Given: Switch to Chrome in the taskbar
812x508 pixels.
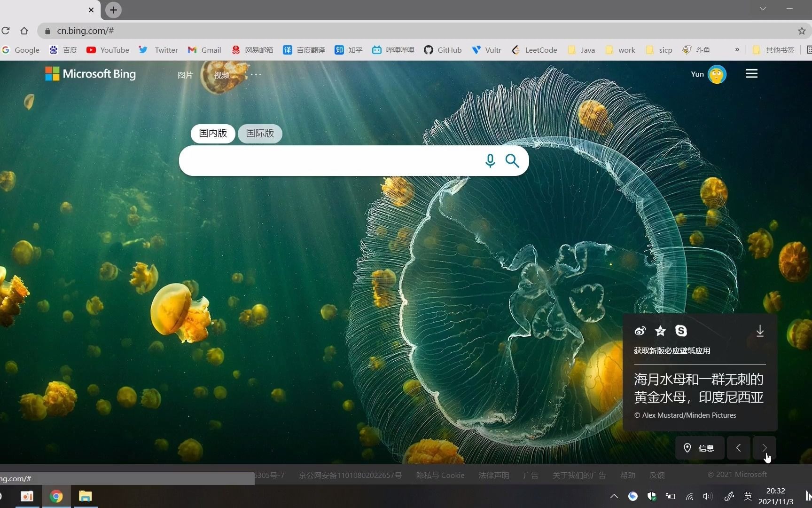Looking at the screenshot, I should [56, 496].
